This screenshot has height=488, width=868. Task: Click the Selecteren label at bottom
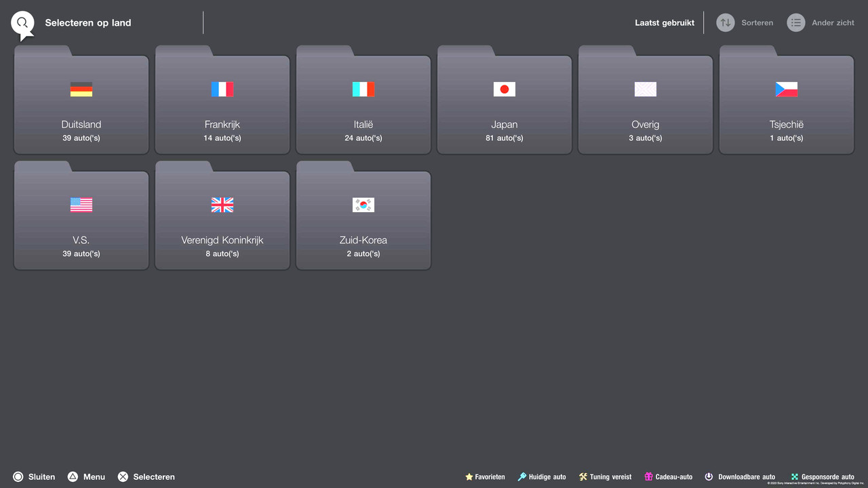154,477
